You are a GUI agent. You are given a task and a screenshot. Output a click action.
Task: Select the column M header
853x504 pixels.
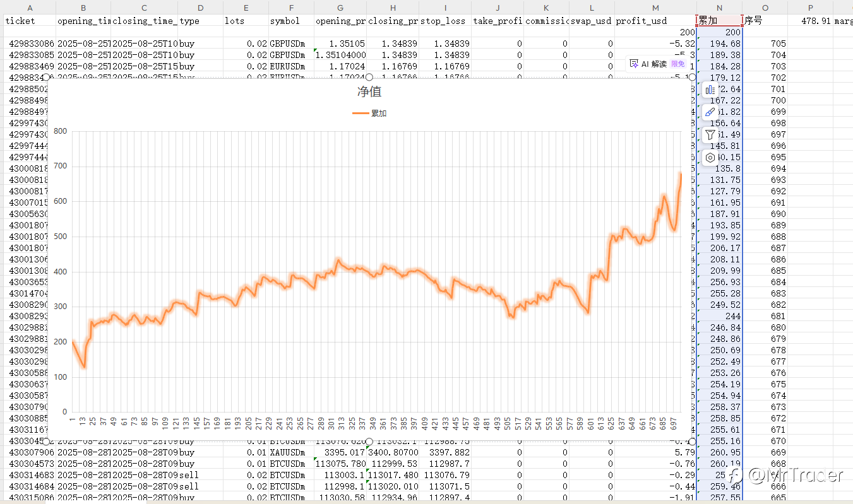(655, 7)
